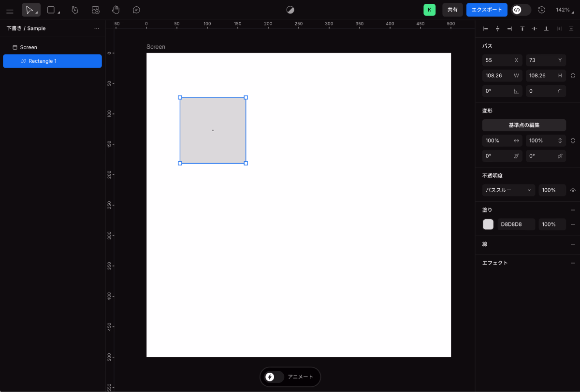Toggle the Animate mode switch
This screenshot has height=392, width=580.
coord(275,377)
